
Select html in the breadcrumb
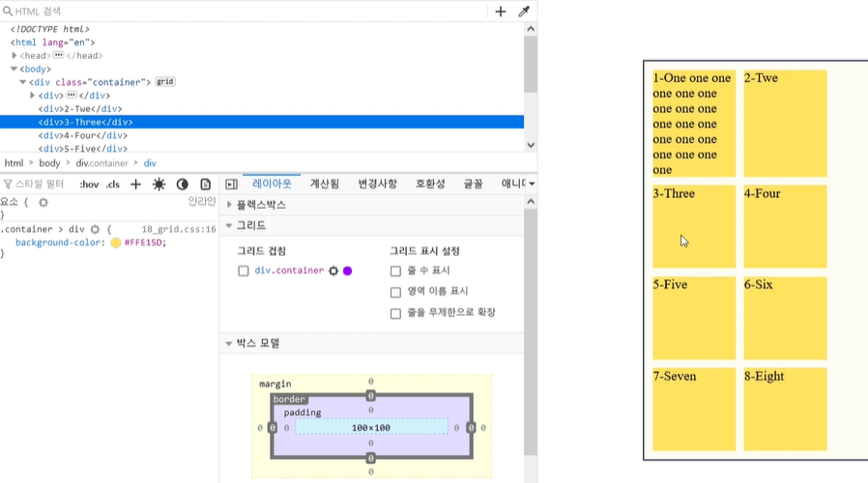[x=14, y=163]
